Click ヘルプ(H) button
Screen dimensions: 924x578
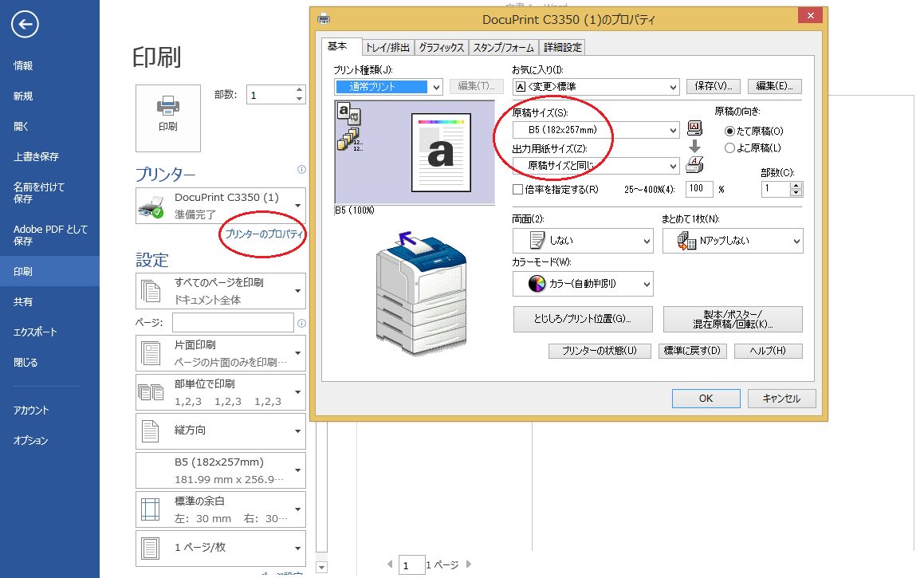click(x=768, y=351)
